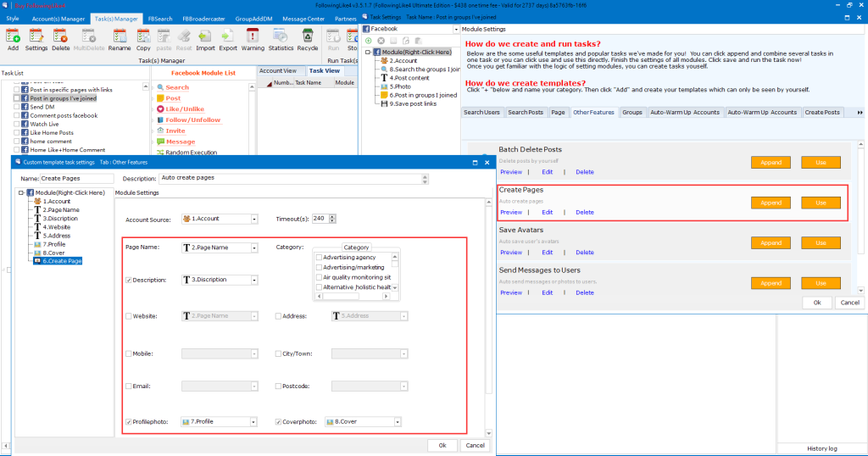Click Ok in custom template settings dialog
The image size is (868, 456).
coord(442,446)
